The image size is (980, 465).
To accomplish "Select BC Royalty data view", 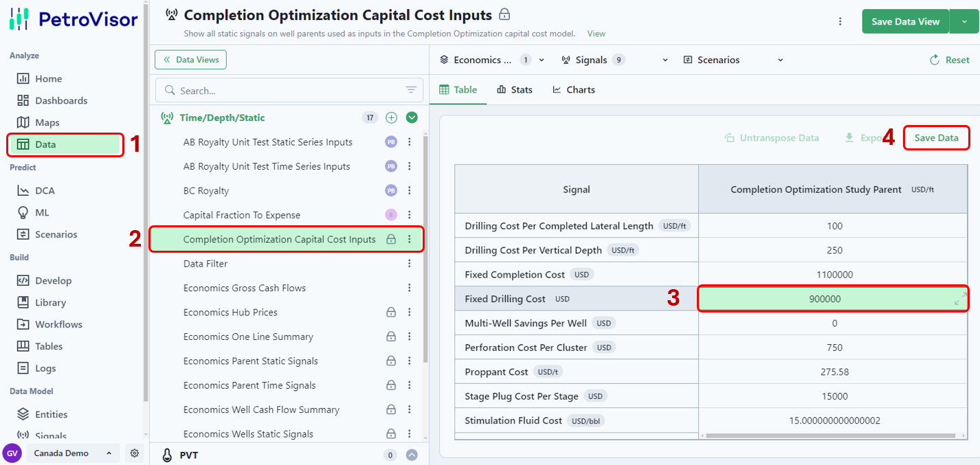I will coord(206,190).
